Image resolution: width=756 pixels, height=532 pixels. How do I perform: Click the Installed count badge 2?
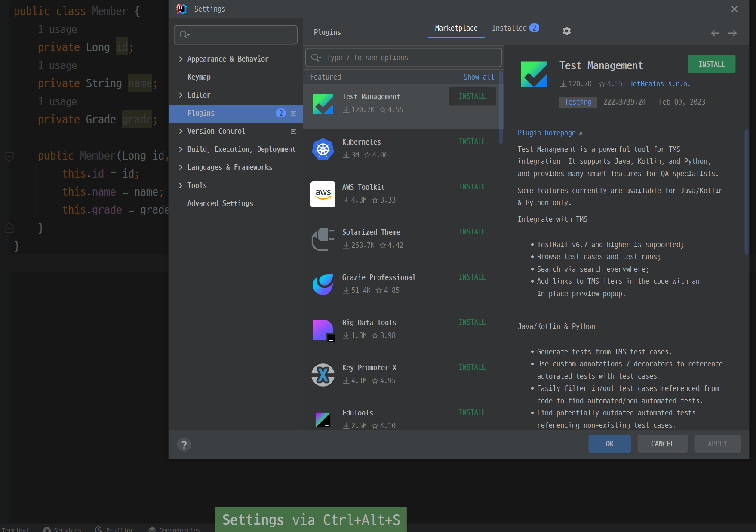tap(534, 28)
